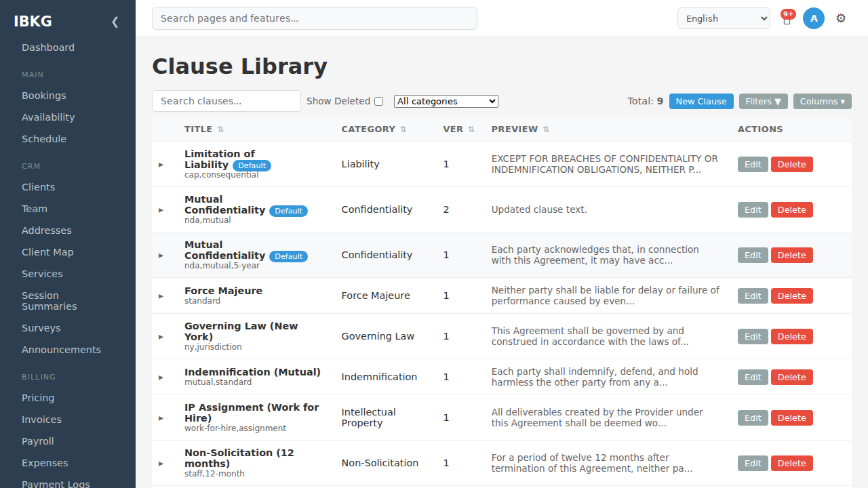This screenshot has height=488, width=868.
Task: Click the 'Updated clause text.' preview
Action: tap(539, 209)
